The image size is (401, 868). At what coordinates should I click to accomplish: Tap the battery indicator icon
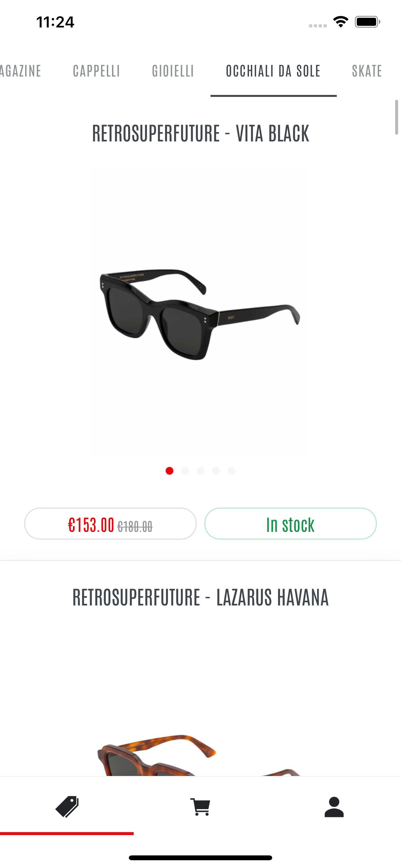(367, 22)
